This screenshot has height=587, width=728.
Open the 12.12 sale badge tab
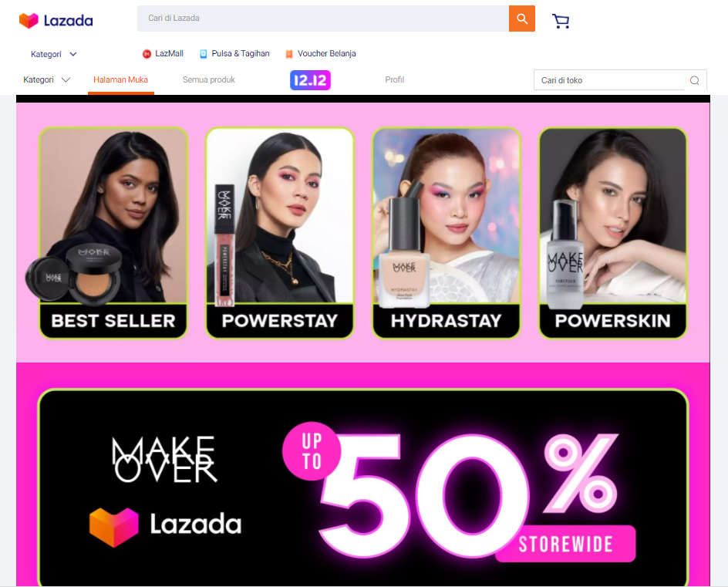click(310, 80)
